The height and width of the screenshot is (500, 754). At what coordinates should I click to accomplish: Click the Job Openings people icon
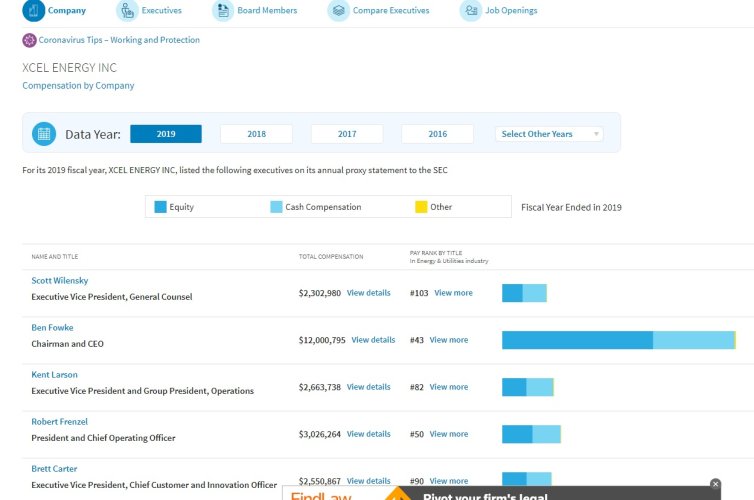(x=471, y=10)
